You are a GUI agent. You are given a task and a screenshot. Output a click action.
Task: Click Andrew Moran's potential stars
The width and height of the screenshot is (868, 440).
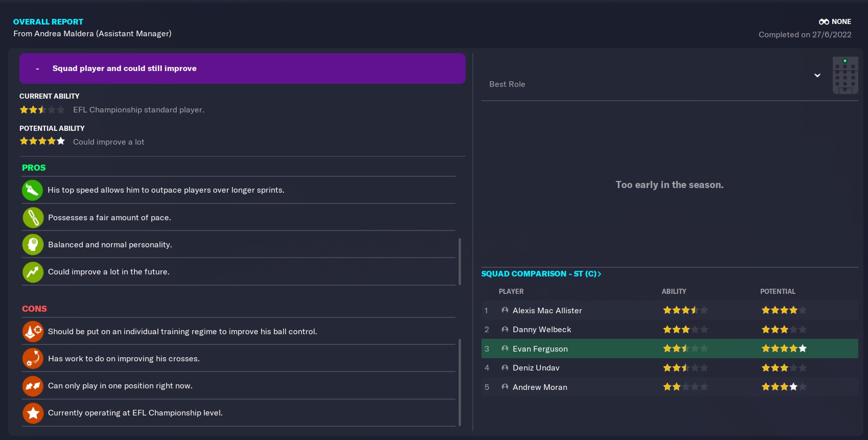(x=784, y=387)
